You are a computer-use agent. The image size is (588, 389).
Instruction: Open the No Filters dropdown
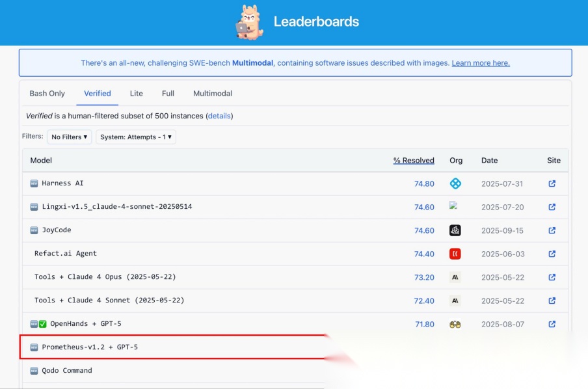pyautogui.click(x=70, y=137)
